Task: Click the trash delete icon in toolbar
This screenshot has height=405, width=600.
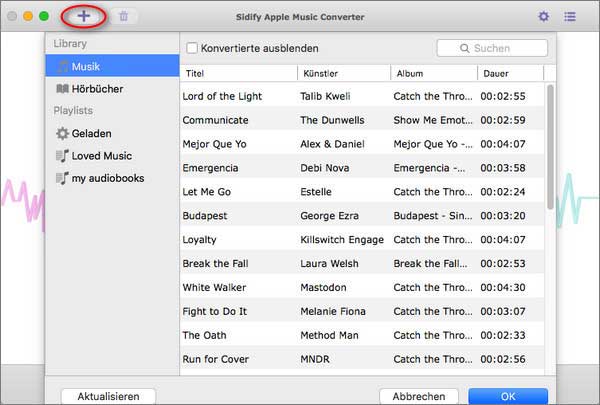Action: (123, 16)
